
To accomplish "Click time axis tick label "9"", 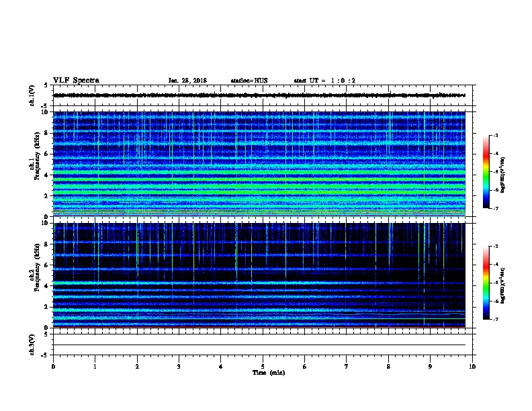I will [430, 367].
